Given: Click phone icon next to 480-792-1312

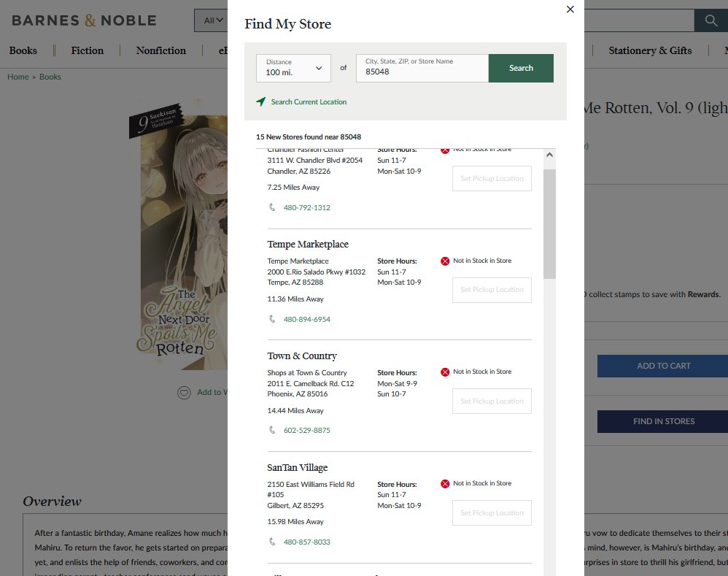Looking at the screenshot, I should [272, 207].
